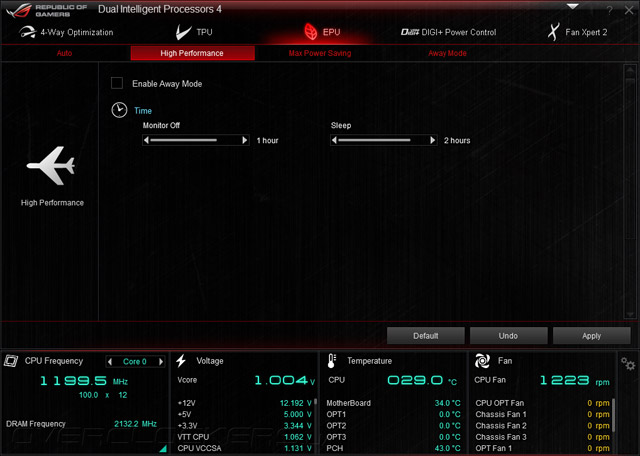
Task: Decrease Sleep time with left arrow
Action: [x=334, y=140]
